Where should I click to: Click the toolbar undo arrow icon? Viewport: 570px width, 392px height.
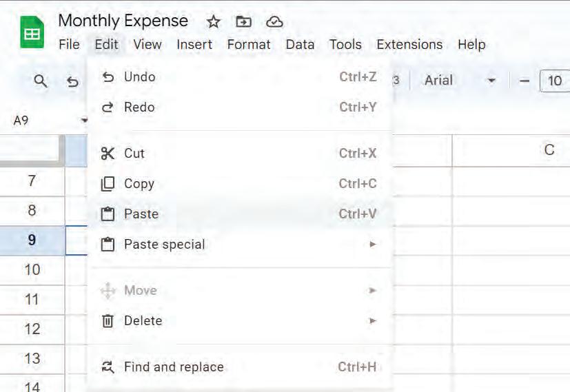pyautogui.click(x=72, y=81)
